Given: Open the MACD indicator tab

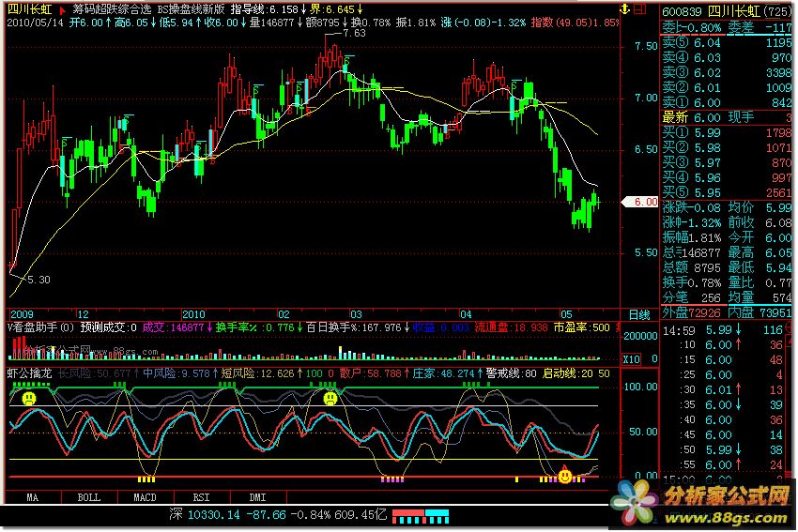Looking at the screenshot, I should coord(145,495).
